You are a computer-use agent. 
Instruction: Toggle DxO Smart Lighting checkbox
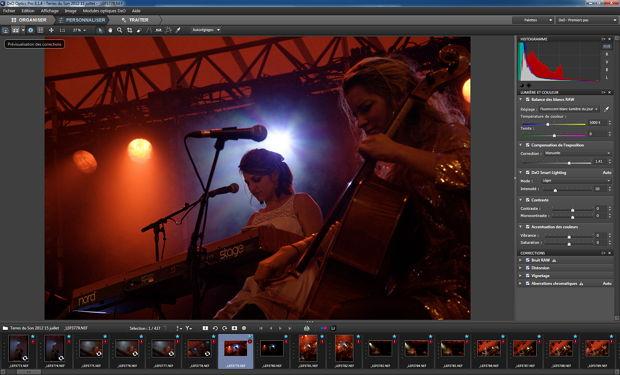[527, 173]
